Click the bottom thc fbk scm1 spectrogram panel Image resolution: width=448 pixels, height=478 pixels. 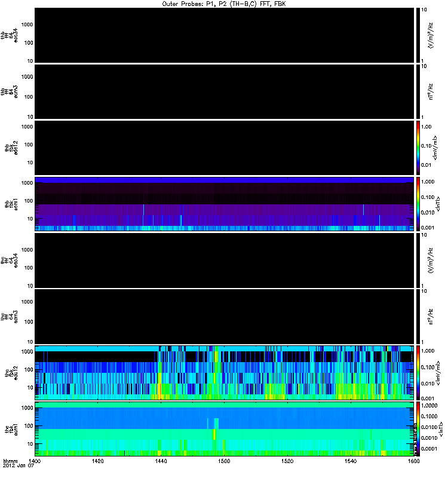[224, 428]
